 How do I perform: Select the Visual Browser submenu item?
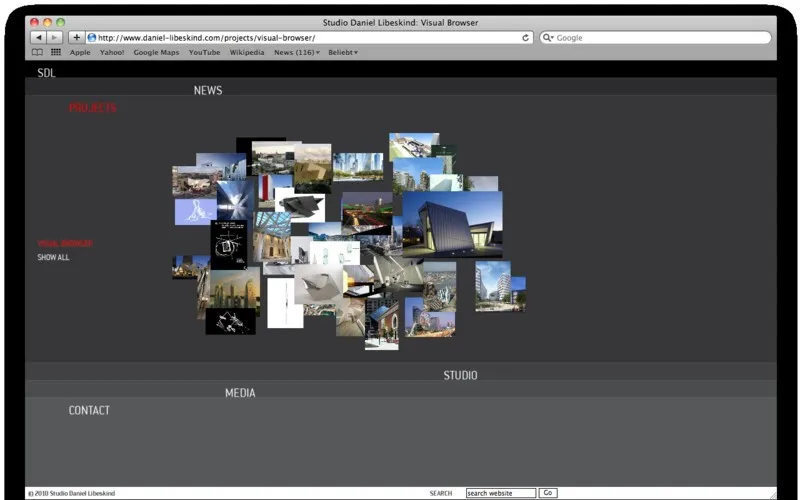65,243
